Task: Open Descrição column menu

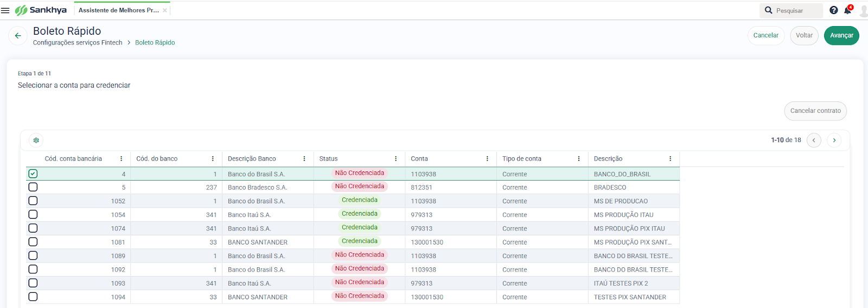Action: (x=671, y=159)
